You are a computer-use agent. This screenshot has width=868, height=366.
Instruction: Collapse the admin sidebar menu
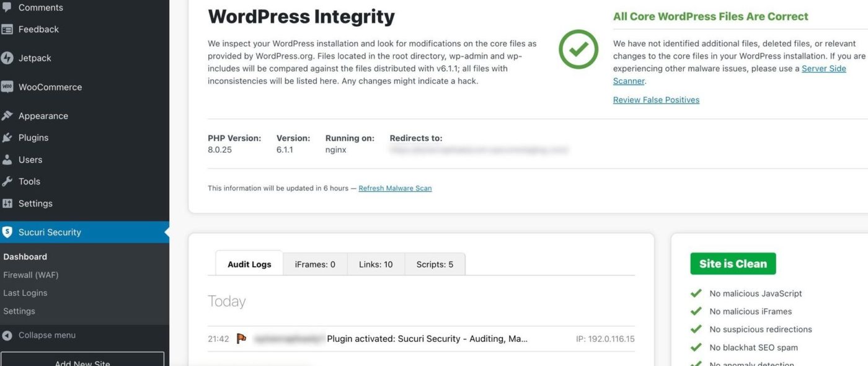tap(46, 335)
